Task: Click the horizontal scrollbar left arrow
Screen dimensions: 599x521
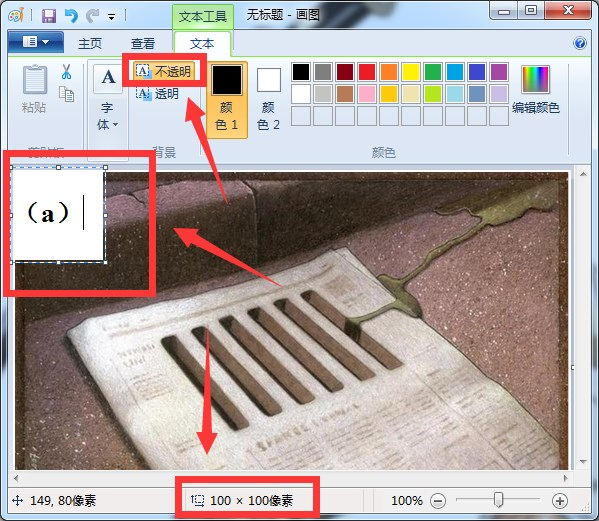Action: pos(16,478)
